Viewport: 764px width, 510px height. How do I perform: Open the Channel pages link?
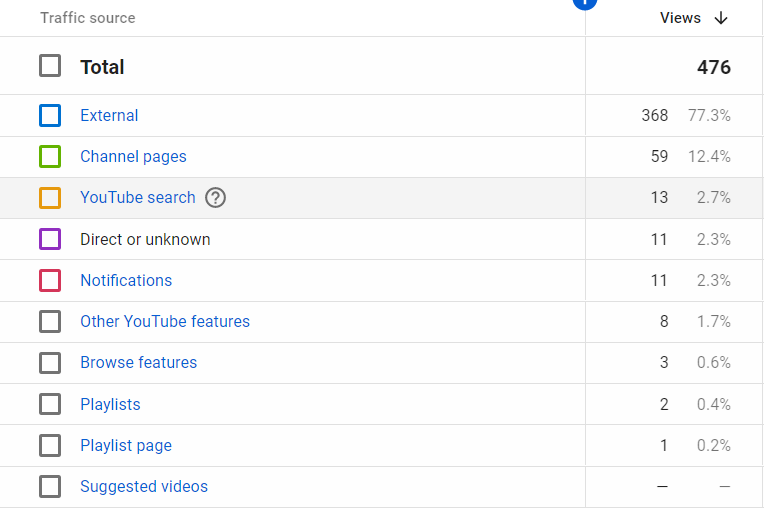click(x=134, y=157)
